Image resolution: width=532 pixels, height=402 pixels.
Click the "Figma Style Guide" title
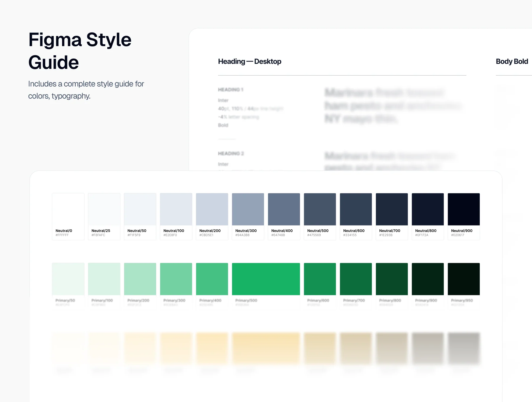80,51
